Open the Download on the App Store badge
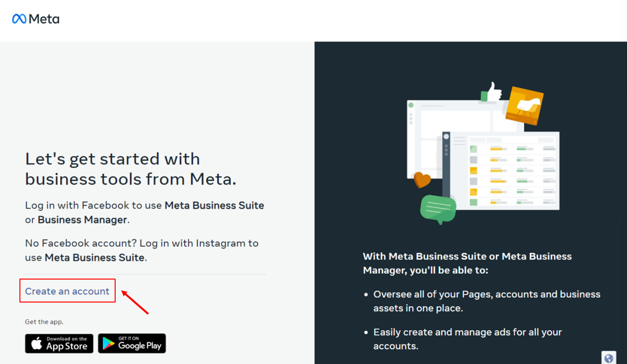Screen dimensions: 627x364 [59, 343]
